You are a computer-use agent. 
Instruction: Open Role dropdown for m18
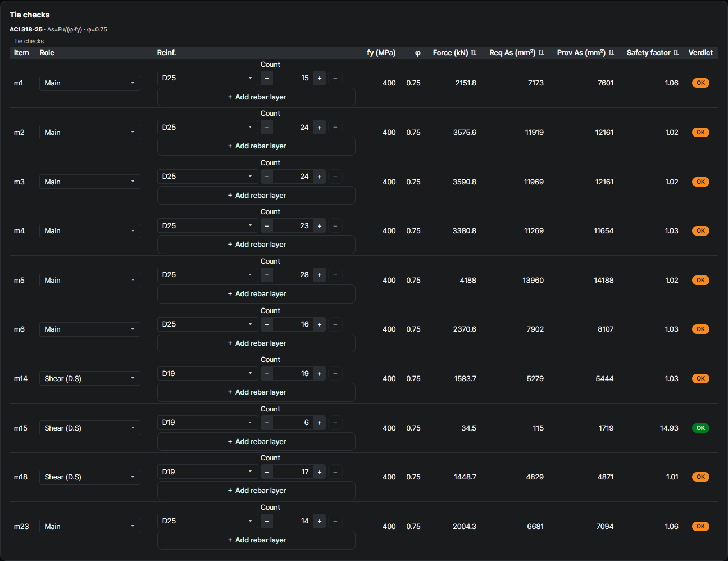click(90, 477)
